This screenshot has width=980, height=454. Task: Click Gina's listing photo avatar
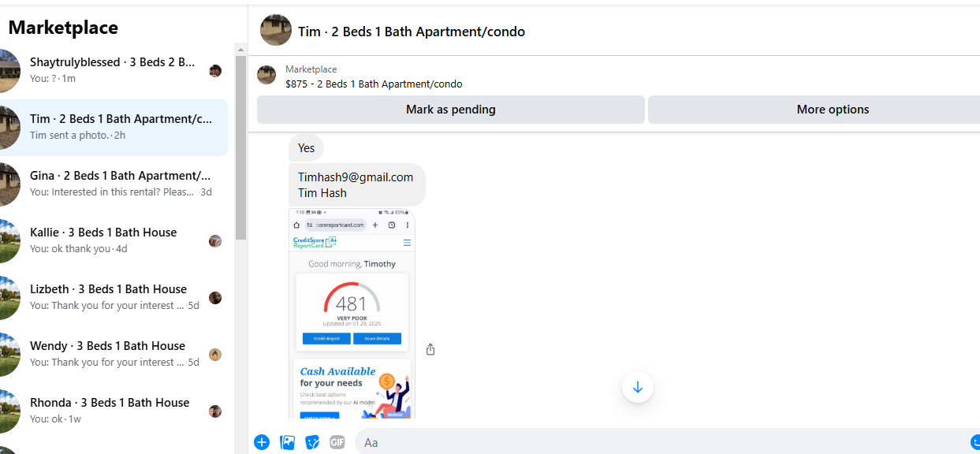pos(8,184)
